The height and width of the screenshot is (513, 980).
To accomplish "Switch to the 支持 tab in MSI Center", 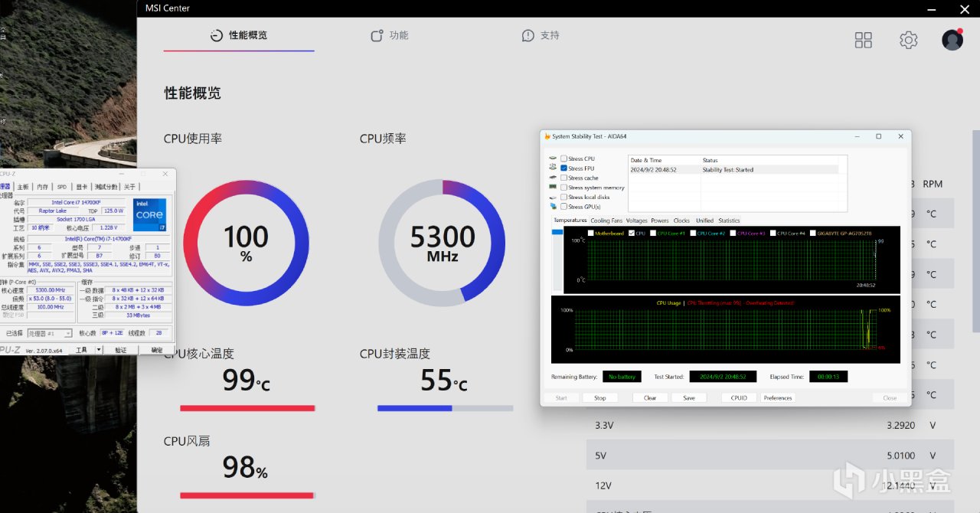I will tap(541, 36).
